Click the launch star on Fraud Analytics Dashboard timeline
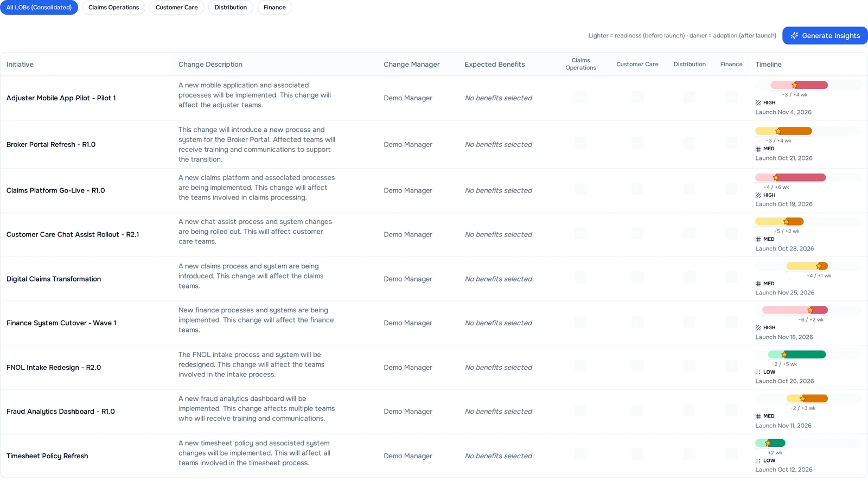Viewport: 868px width, 481px height. (x=802, y=399)
